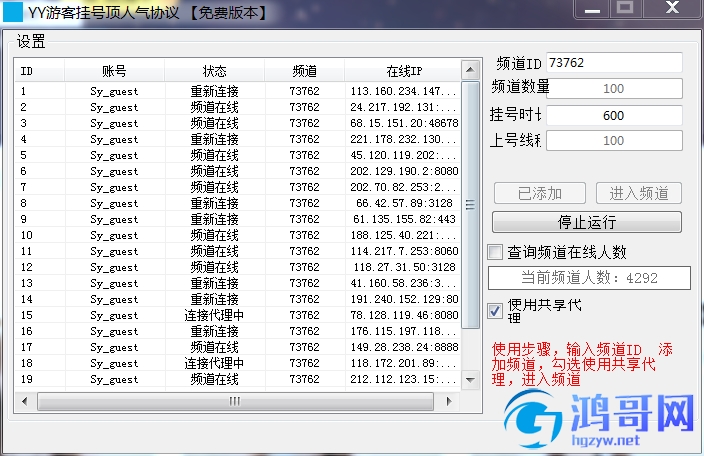The image size is (704, 456).
Task: Click 重新连接 status in row 9
Action: (215, 219)
